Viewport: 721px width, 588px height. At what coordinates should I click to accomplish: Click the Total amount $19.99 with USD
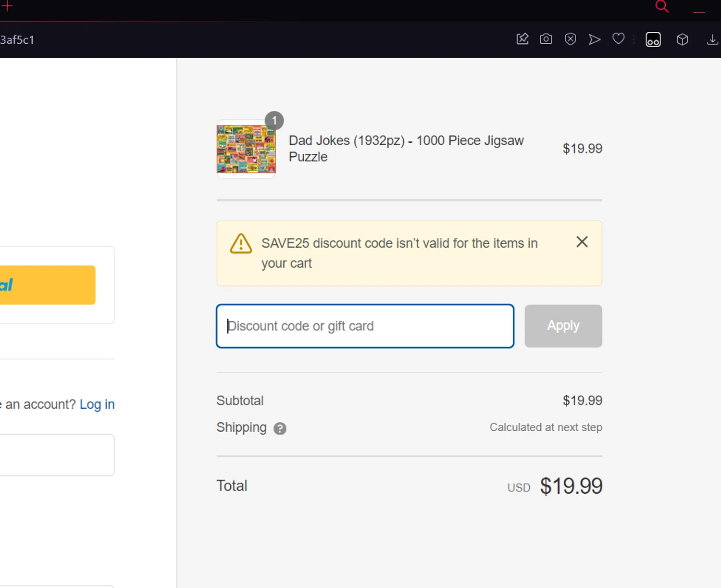[x=555, y=486]
